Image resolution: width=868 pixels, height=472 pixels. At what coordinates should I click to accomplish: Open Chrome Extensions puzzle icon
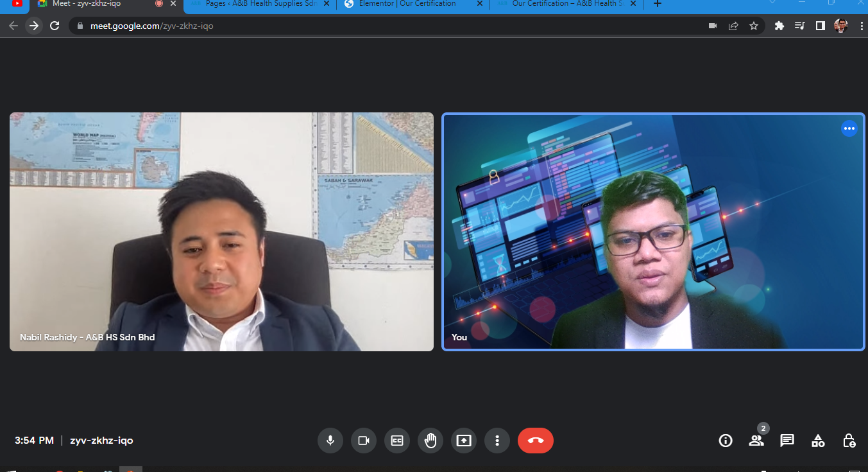point(779,26)
